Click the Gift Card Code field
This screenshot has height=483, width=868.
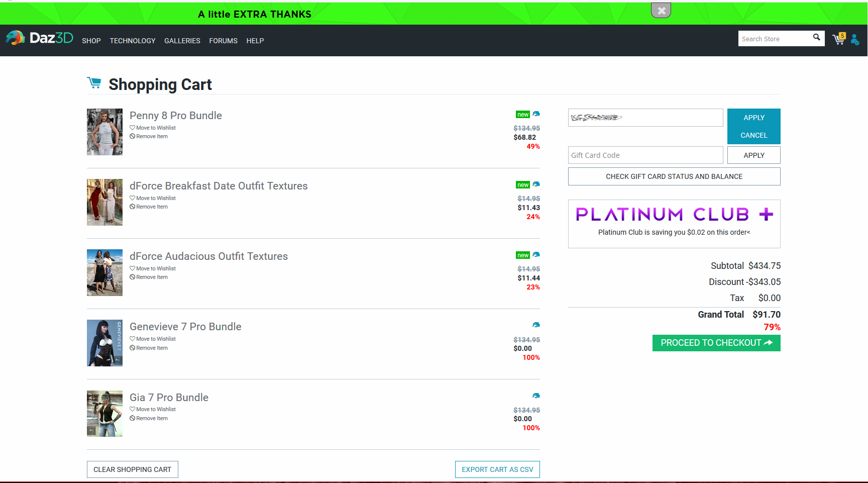645,155
